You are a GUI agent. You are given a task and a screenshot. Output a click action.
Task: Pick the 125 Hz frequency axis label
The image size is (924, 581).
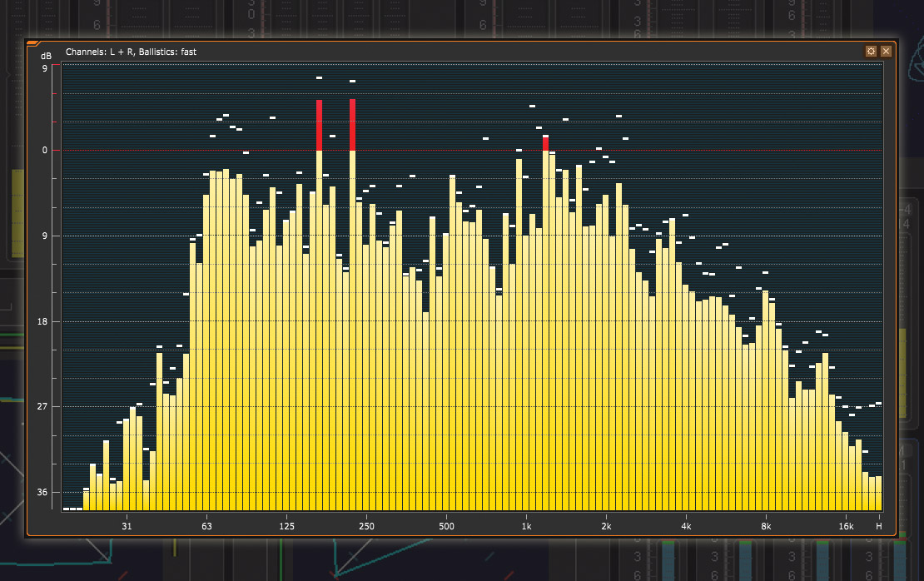click(x=286, y=526)
